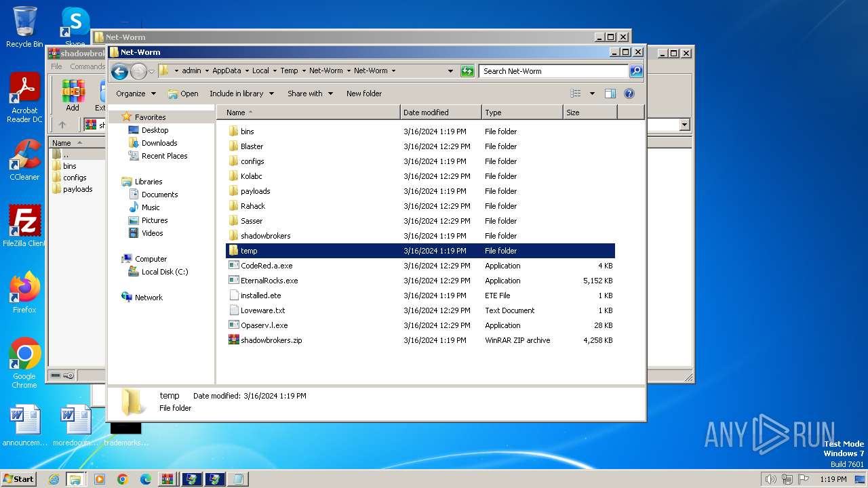
Task: Select the configs folder in file list
Action: [420, 161]
